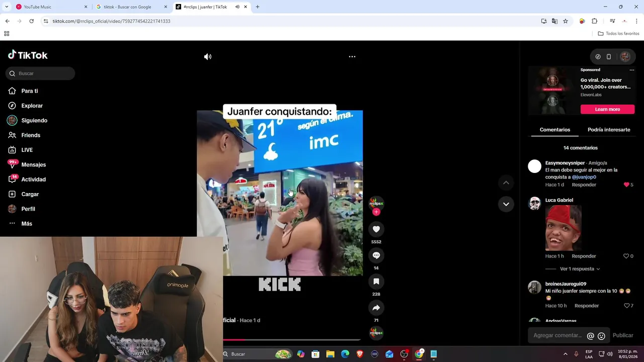Viewport: 644px width, 362px height.
Task: Go to next video with down chevron
Action: coord(506,204)
